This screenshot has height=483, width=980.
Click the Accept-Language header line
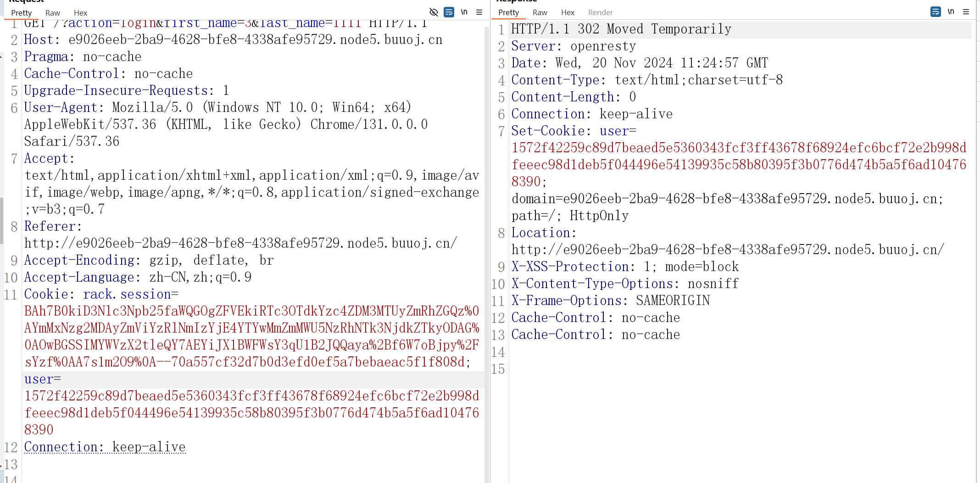(x=138, y=278)
